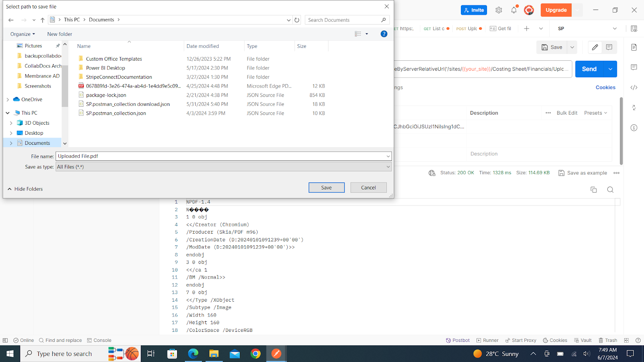This screenshot has width=644, height=362.
Task: Open Google Chrome from the taskbar
Action: coord(256,354)
